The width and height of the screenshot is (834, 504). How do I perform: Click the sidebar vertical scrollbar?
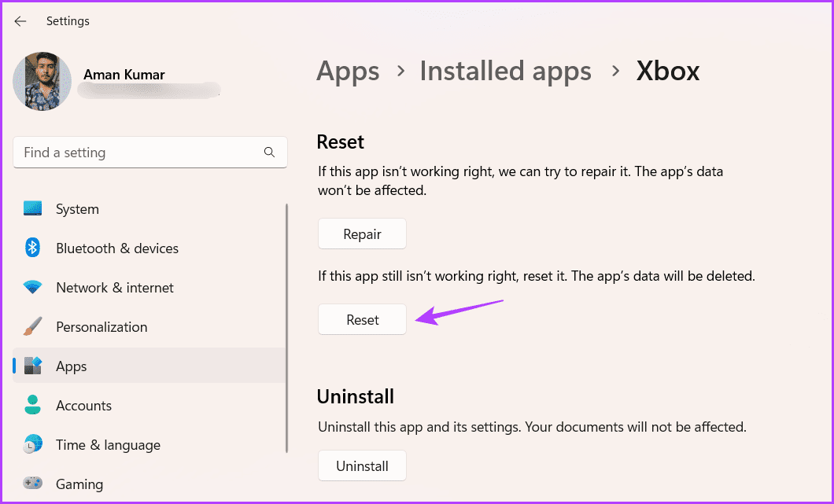[x=287, y=328]
